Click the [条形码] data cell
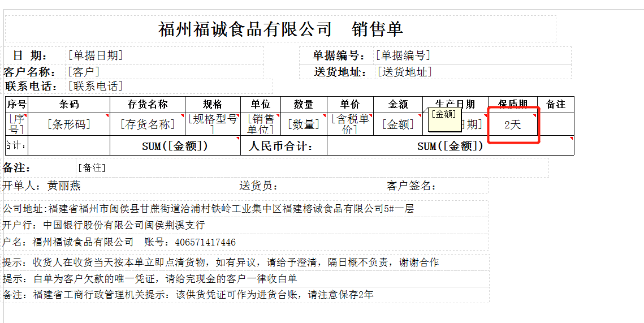Screen dimensions: 644x323 [x=69, y=124]
